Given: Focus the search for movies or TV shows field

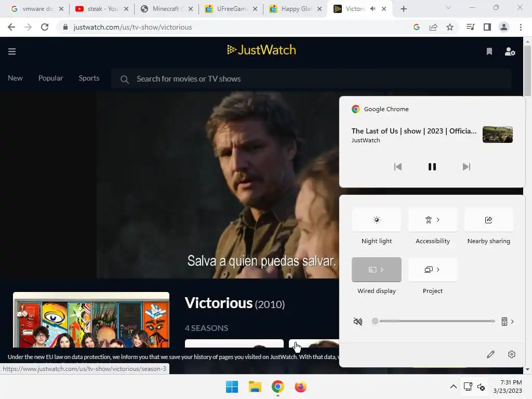Looking at the screenshot, I should pyautogui.click(x=311, y=79).
